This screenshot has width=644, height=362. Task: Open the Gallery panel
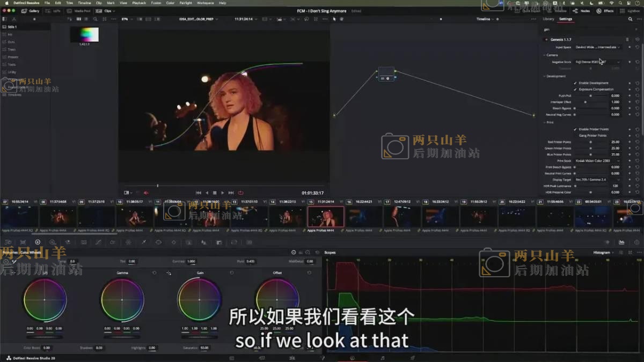coord(32,11)
